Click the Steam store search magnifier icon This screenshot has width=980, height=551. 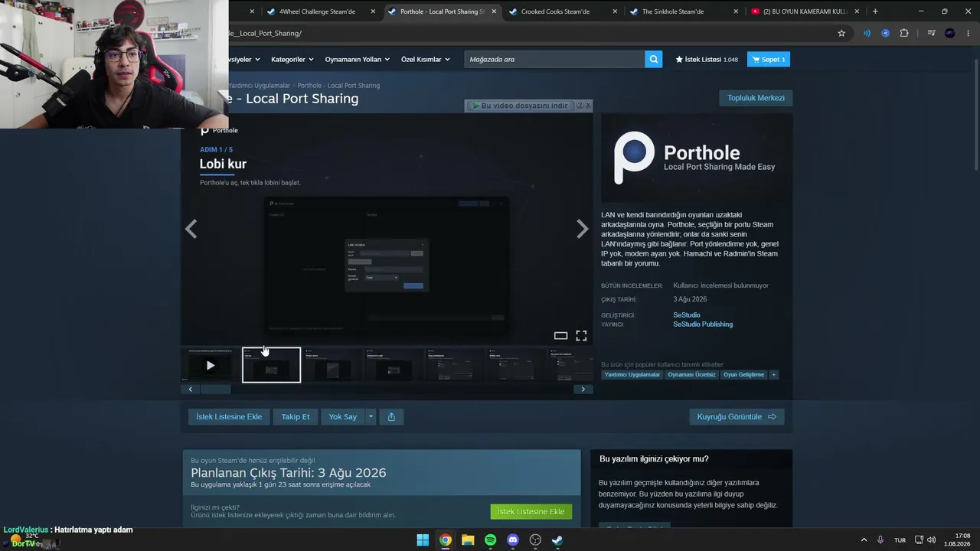(653, 59)
